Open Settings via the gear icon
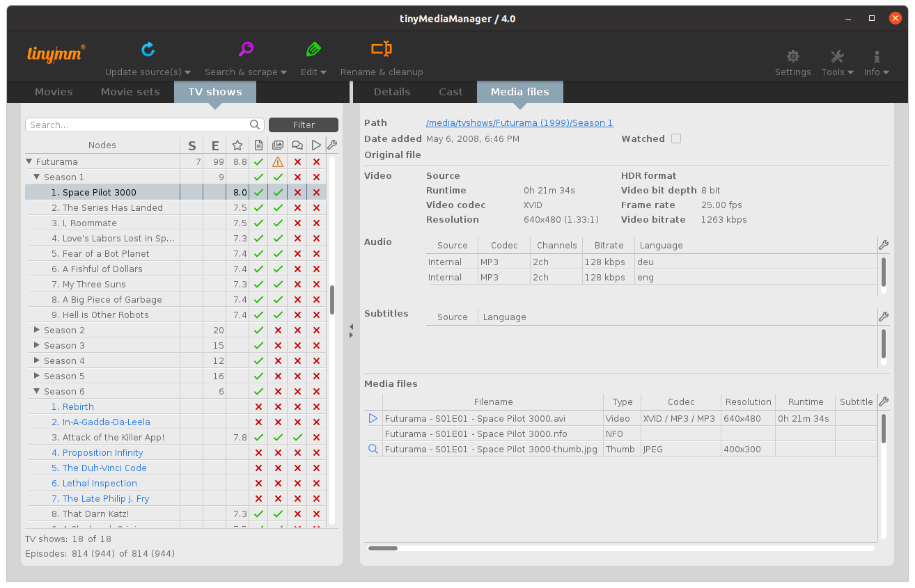The image size is (915, 588). 792,57
